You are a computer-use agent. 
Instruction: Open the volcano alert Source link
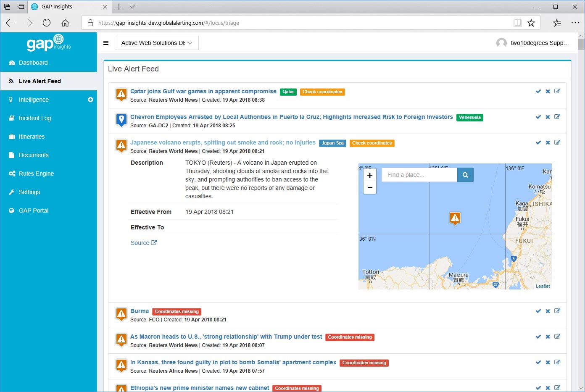(x=144, y=243)
